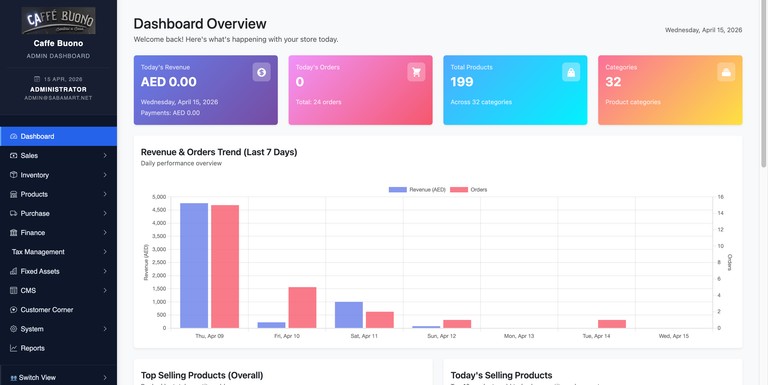The height and width of the screenshot is (385, 768).
Task: Expand the CMS submenu chevron
Action: pyautogui.click(x=105, y=290)
